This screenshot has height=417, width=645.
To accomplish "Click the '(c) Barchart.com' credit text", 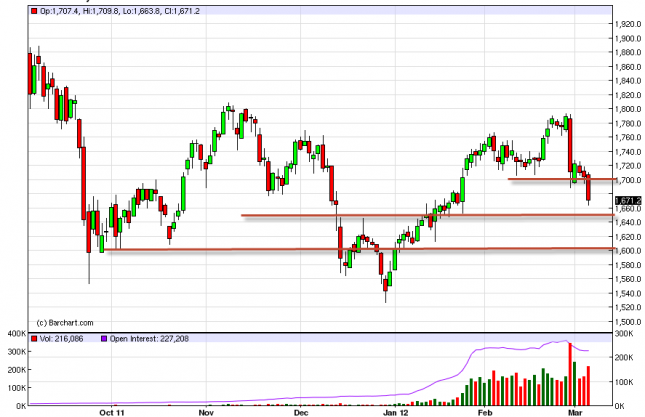I will pos(65,323).
